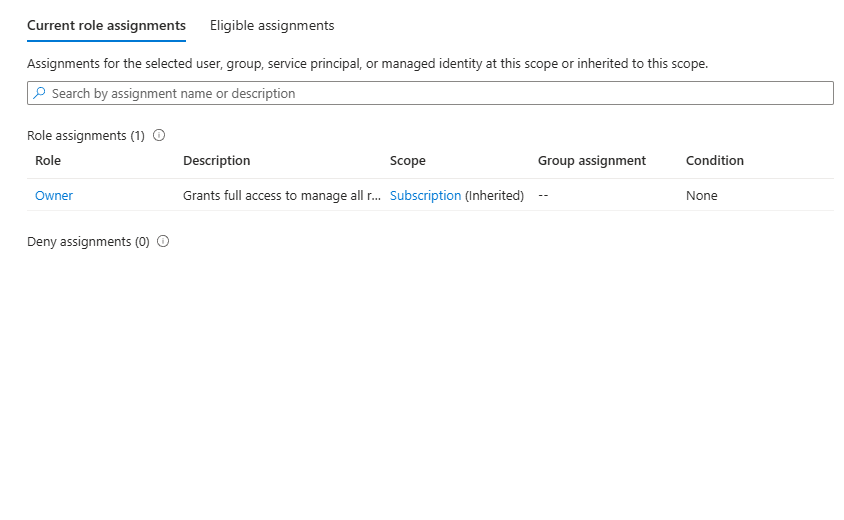Open the Eligible assignments tab
Screen dimensions: 844x520
(x=272, y=25)
